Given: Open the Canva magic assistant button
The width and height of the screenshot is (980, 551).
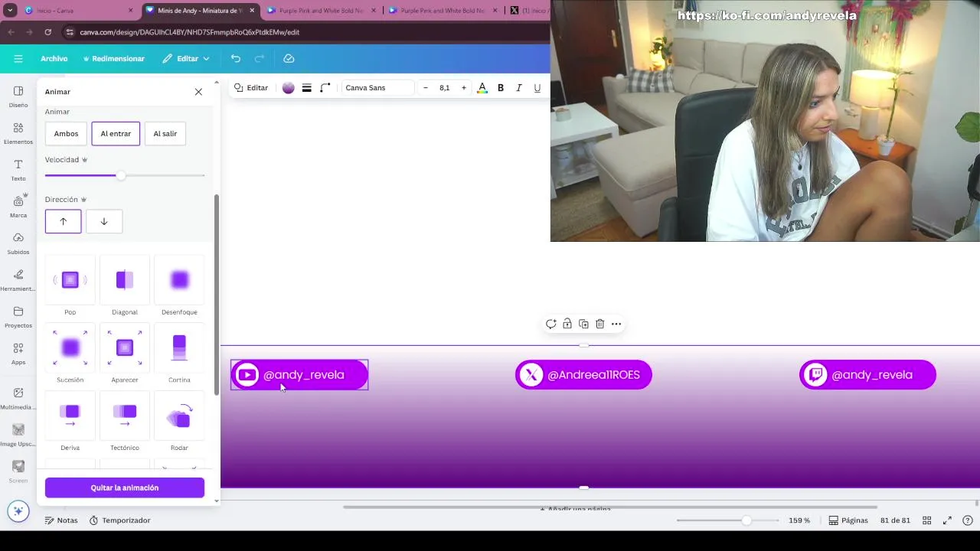Looking at the screenshot, I should tap(18, 510).
